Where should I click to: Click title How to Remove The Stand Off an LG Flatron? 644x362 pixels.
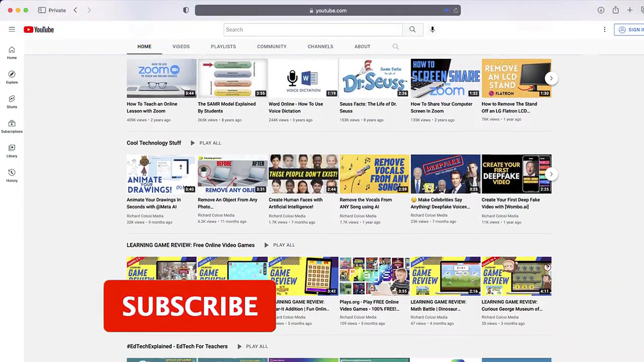click(509, 107)
